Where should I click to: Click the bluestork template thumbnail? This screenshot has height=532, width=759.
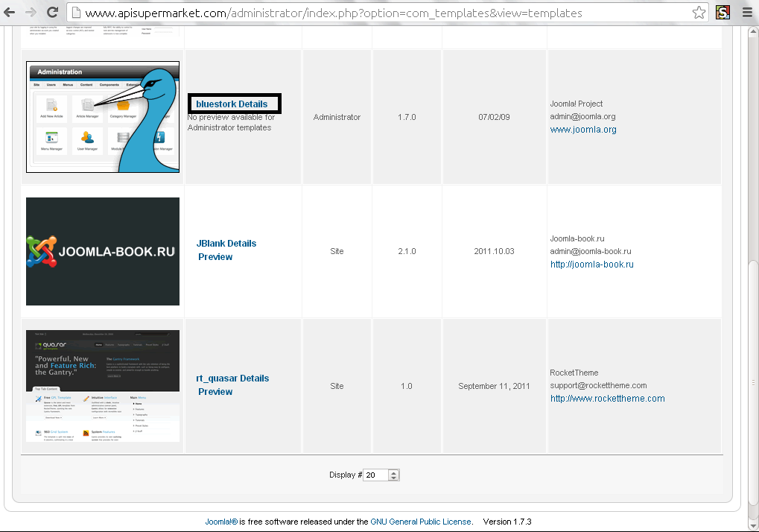point(103,117)
